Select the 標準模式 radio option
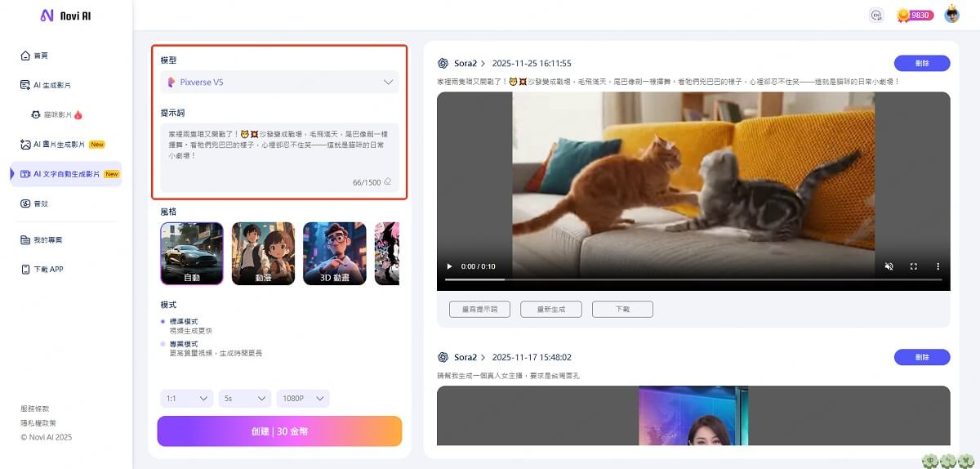Screen dimensions: 980x469 click(163, 322)
